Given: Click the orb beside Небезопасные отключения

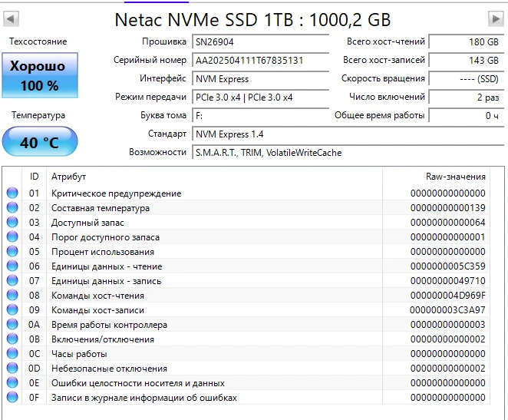Looking at the screenshot, I should pyautogui.click(x=12, y=369).
